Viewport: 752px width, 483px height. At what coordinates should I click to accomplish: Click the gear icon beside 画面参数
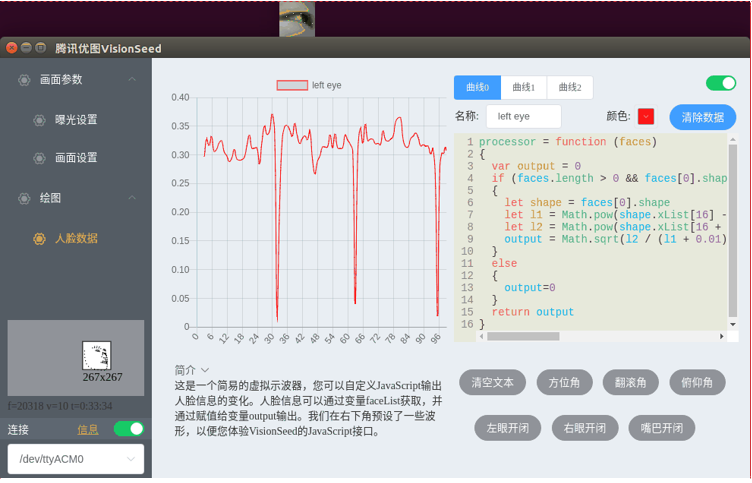(x=24, y=80)
